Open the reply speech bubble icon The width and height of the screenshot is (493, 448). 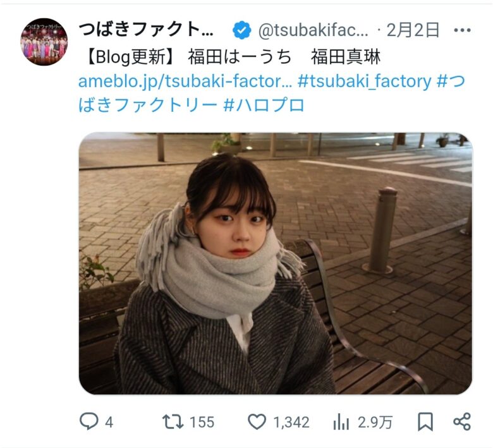click(x=89, y=421)
